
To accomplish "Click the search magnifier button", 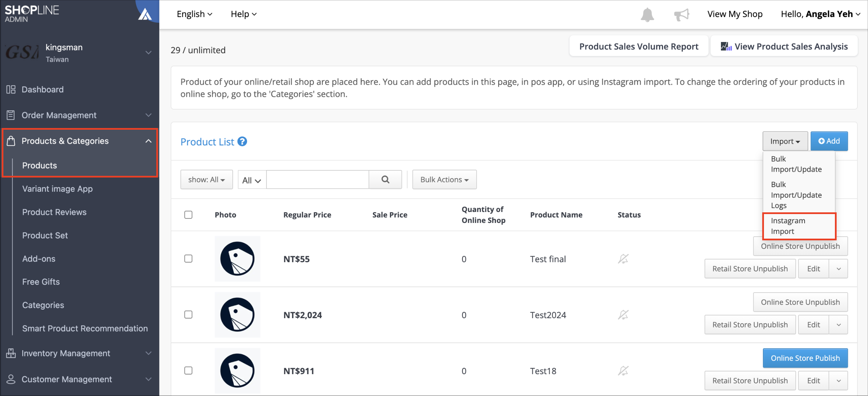I will (385, 180).
